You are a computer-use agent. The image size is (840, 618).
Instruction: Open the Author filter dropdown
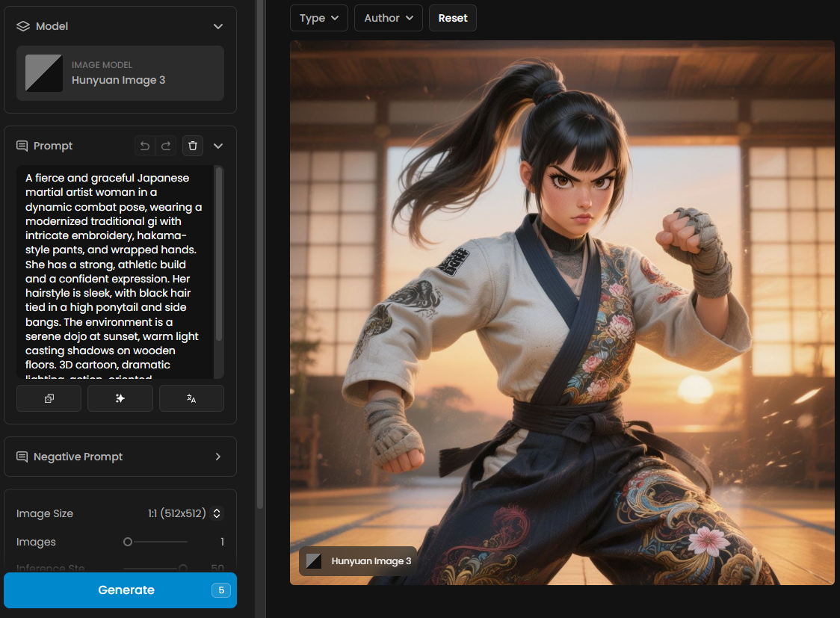[388, 18]
